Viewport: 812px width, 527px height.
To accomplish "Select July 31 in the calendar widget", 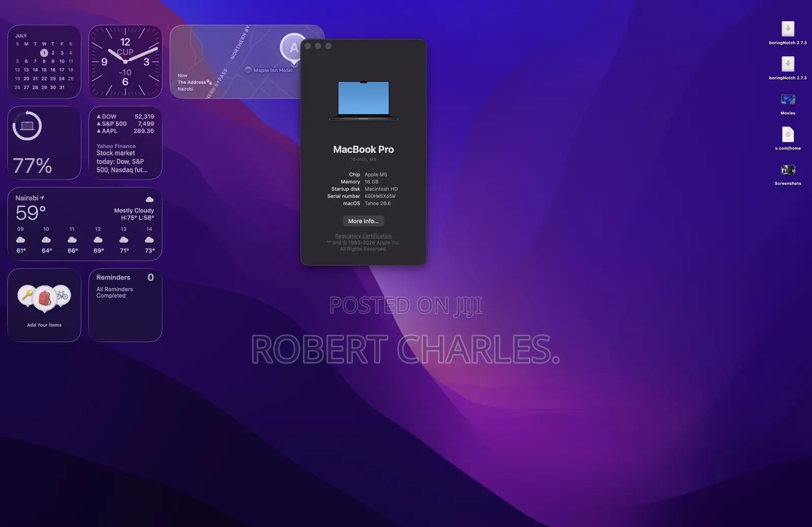I will (62, 87).
